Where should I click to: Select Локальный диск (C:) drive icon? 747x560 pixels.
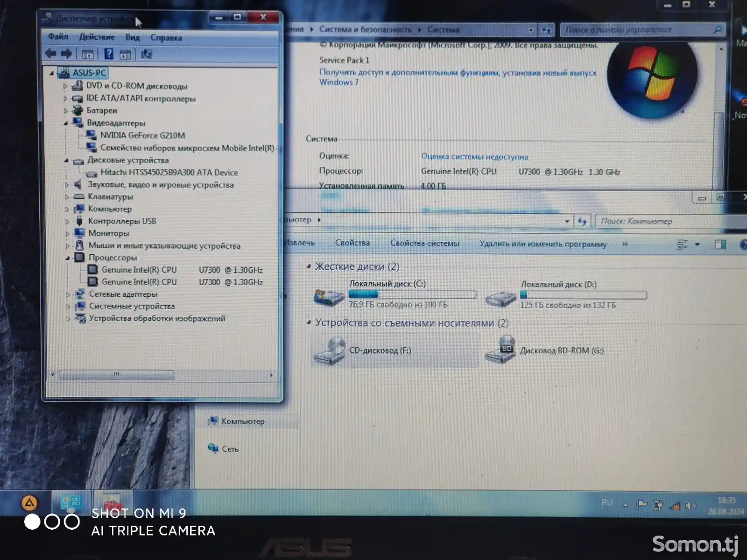pos(329,297)
